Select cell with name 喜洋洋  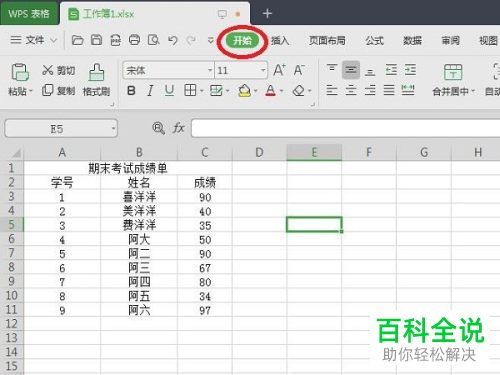(139, 197)
